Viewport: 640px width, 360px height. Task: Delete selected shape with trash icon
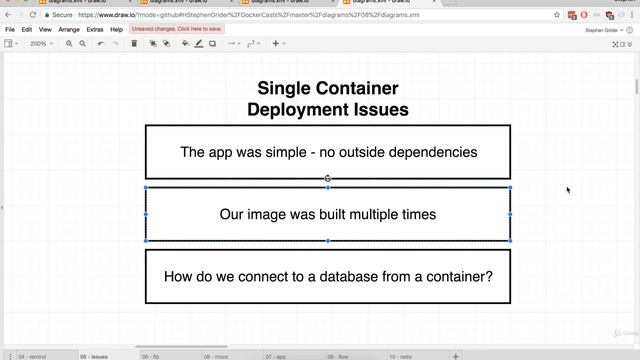click(134, 43)
